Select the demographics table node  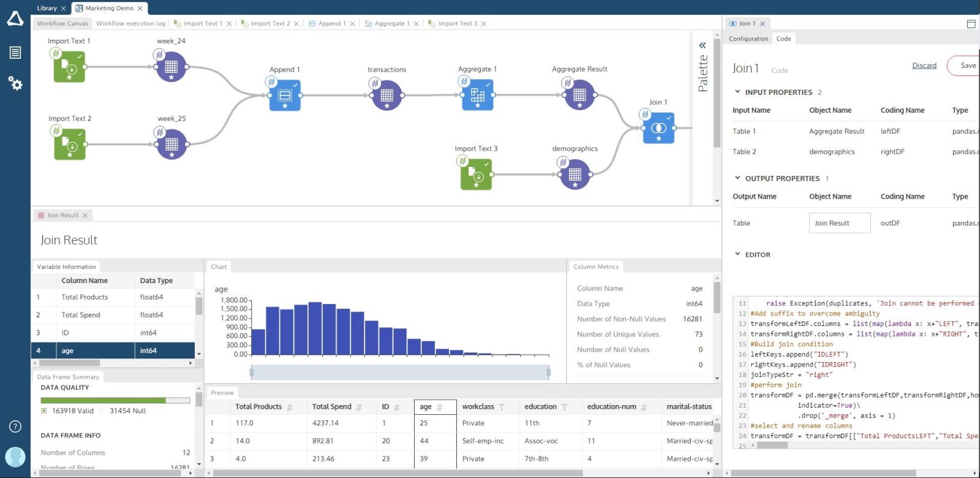coord(575,175)
